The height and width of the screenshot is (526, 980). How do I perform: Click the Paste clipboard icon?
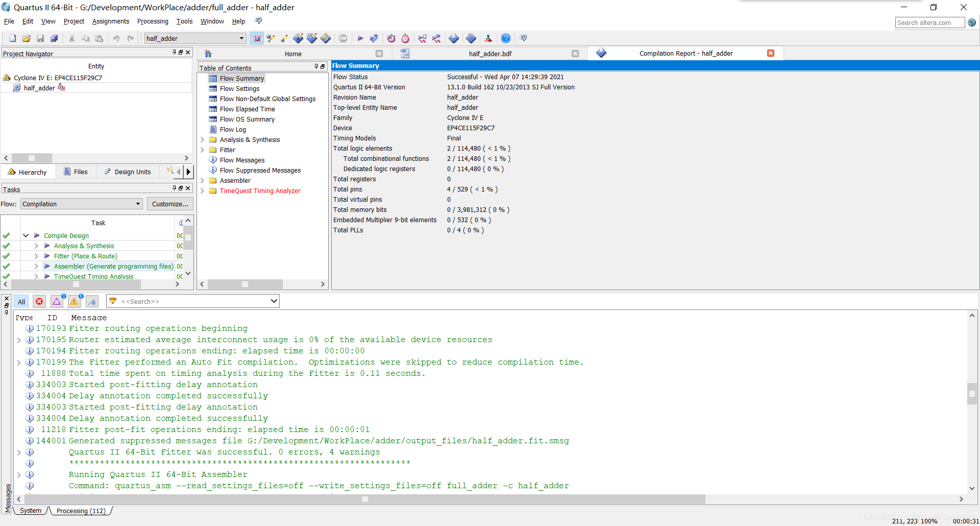coord(99,38)
